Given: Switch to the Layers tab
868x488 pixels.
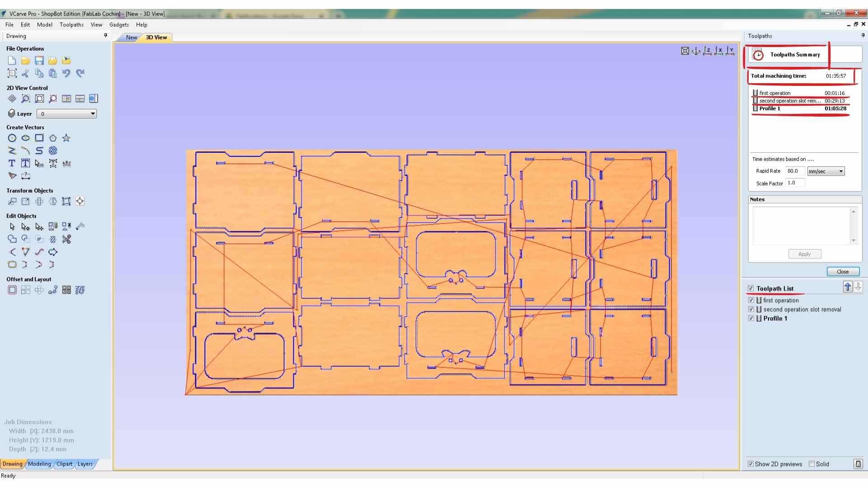Looking at the screenshot, I should [85, 464].
